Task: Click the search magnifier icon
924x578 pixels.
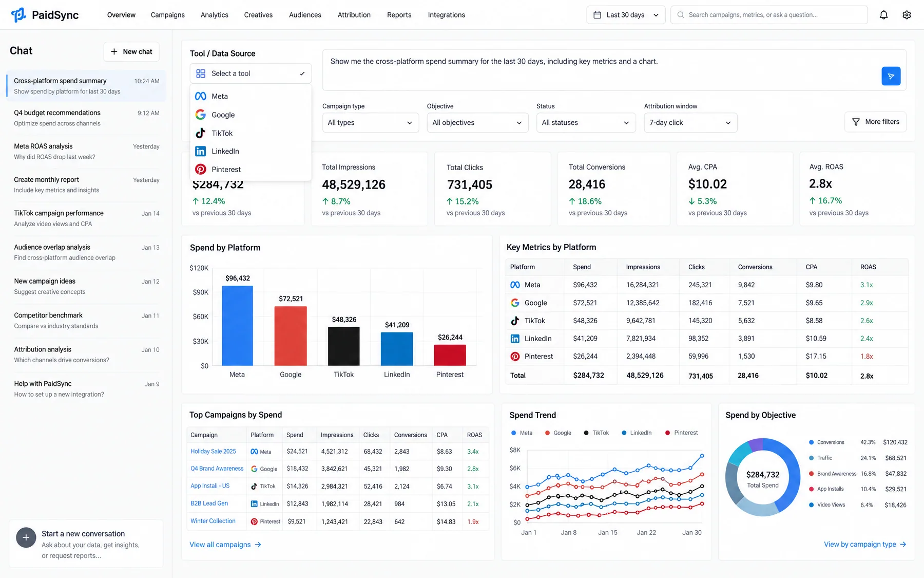Action: [681, 15]
